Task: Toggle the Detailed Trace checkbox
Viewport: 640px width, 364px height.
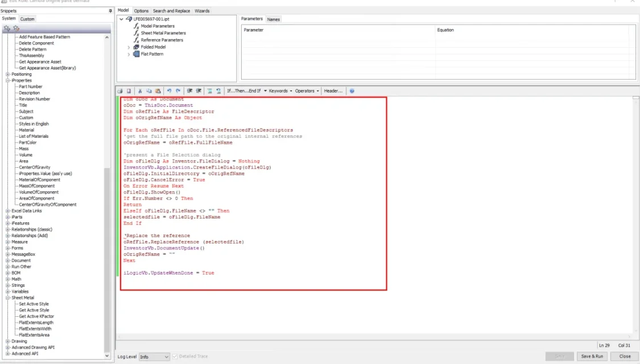Action: [x=175, y=356]
